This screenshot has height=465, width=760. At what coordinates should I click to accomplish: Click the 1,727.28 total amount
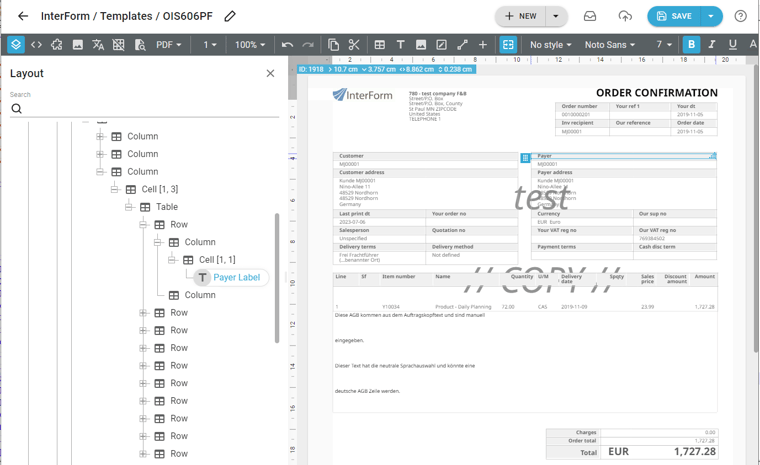pos(695,451)
